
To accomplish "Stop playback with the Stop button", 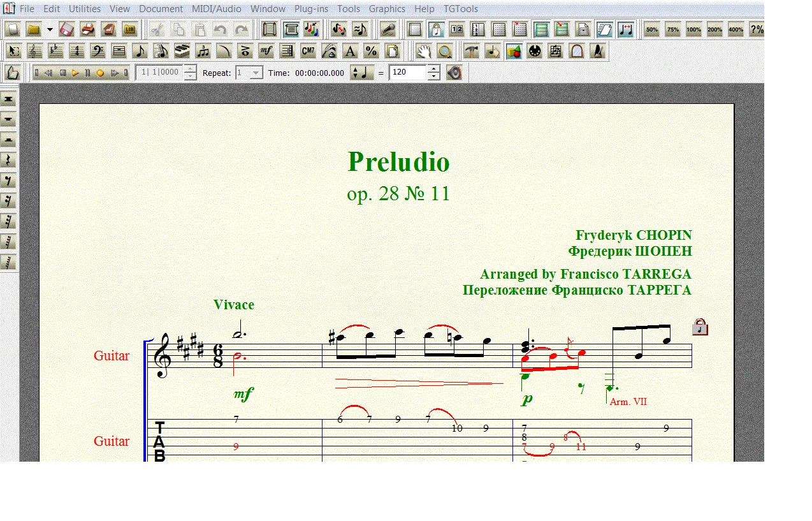I will [63, 73].
